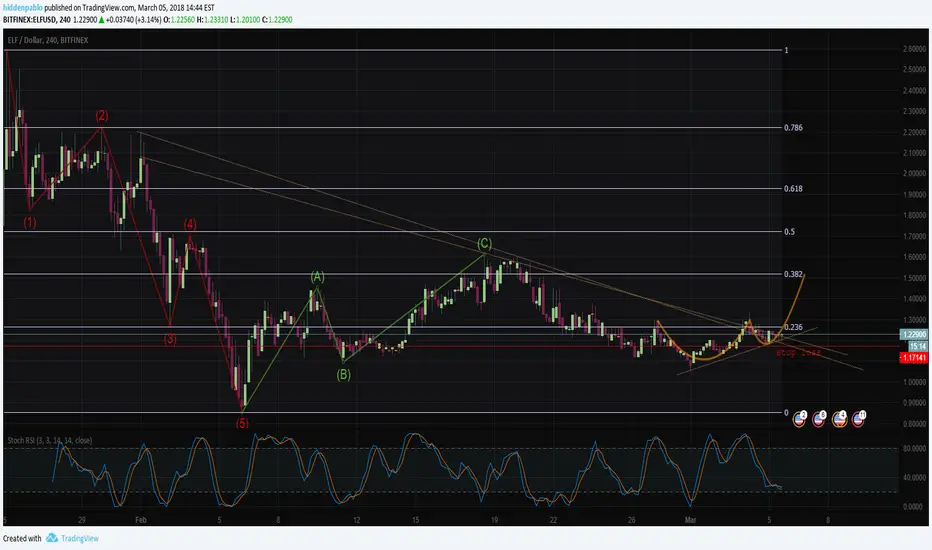Image resolution: width=932 pixels, height=550 pixels.
Task: Click the 40.0000 Stoch RSI axis label
Action: coord(914,477)
